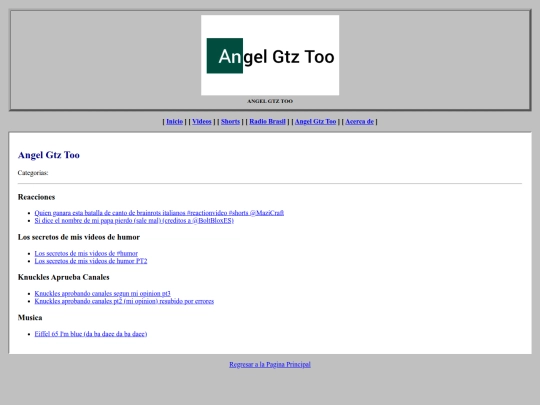Open the Radio Brasil navigation link
This screenshot has width=540, height=405.
point(268,122)
